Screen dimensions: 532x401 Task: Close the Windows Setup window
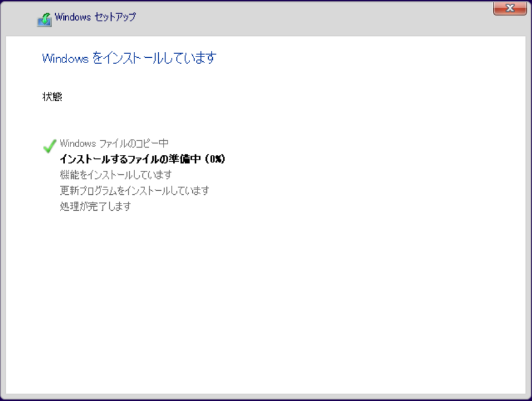[x=510, y=9]
